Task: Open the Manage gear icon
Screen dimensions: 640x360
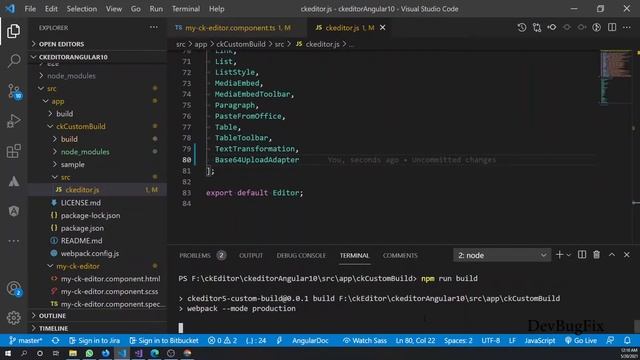Action: 13,318
